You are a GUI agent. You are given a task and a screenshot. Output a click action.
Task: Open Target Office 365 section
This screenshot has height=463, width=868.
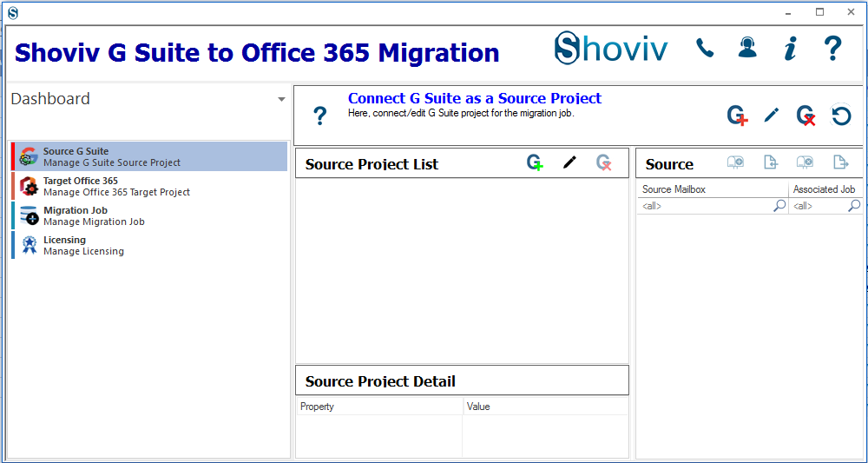[149, 187]
